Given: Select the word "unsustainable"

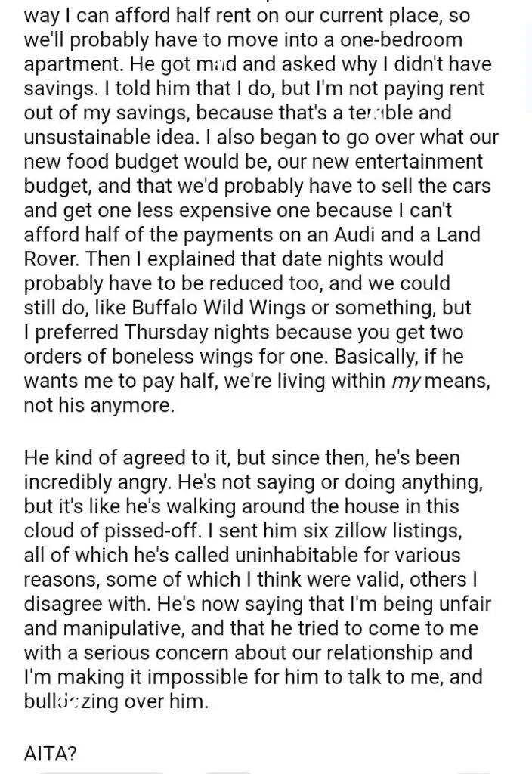Looking at the screenshot, I should (x=87, y=137).
